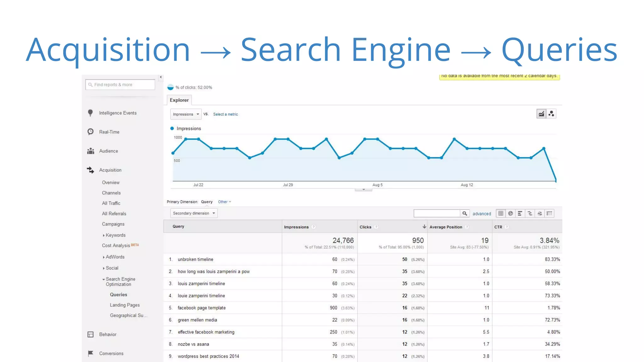The height and width of the screenshot is (362, 644).
Task: Click query 'louie zamperini timeline'
Action: 202,296
